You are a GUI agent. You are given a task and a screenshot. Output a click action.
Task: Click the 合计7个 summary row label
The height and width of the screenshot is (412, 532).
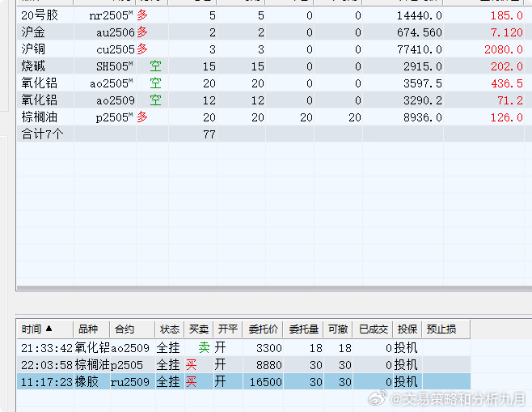(x=42, y=134)
